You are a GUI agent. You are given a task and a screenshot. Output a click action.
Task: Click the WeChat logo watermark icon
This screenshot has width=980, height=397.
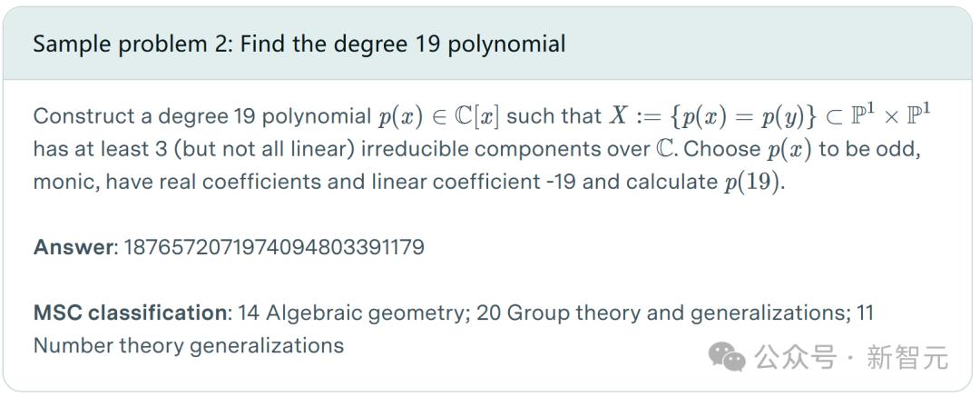coord(727,356)
